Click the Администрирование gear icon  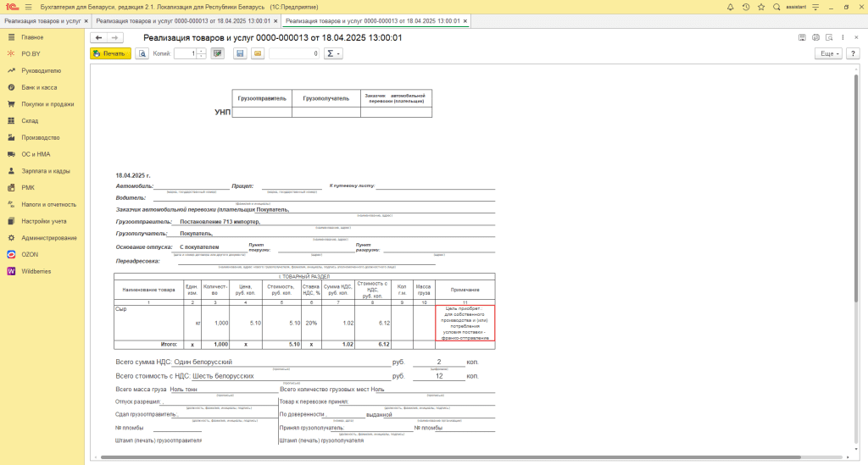[11, 238]
